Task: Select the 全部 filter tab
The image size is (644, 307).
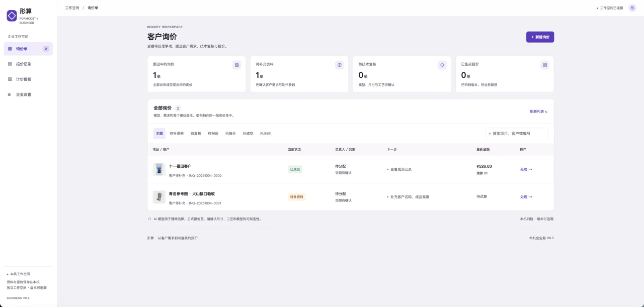Action: coord(159,134)
